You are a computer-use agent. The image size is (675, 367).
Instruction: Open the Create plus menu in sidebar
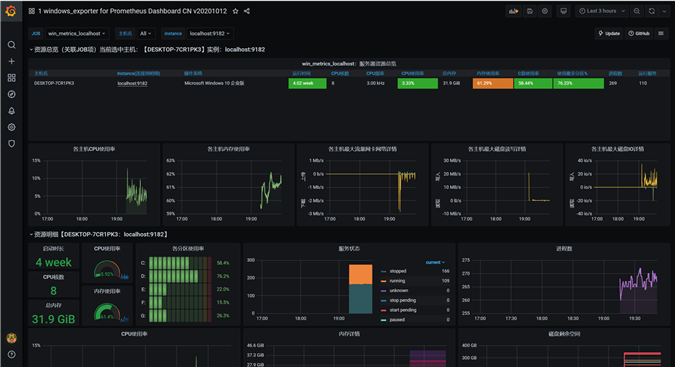(x=12, y=61)
